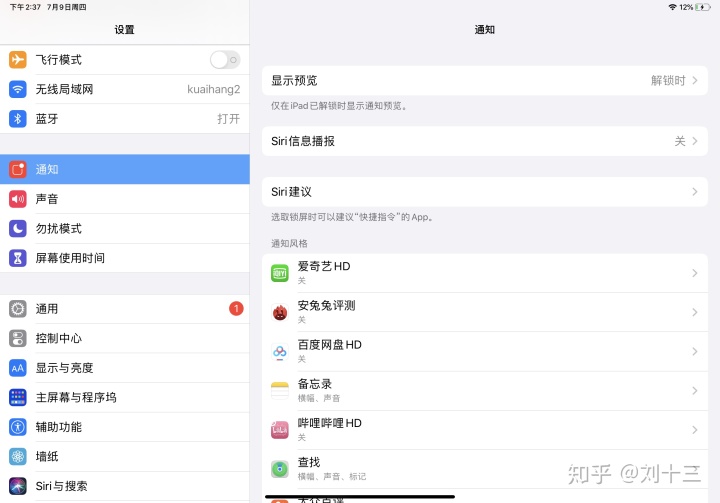Open 显示预览 chevron showing 解锁时
Viewport: 720px width, 503px height.
pos(695,80)
